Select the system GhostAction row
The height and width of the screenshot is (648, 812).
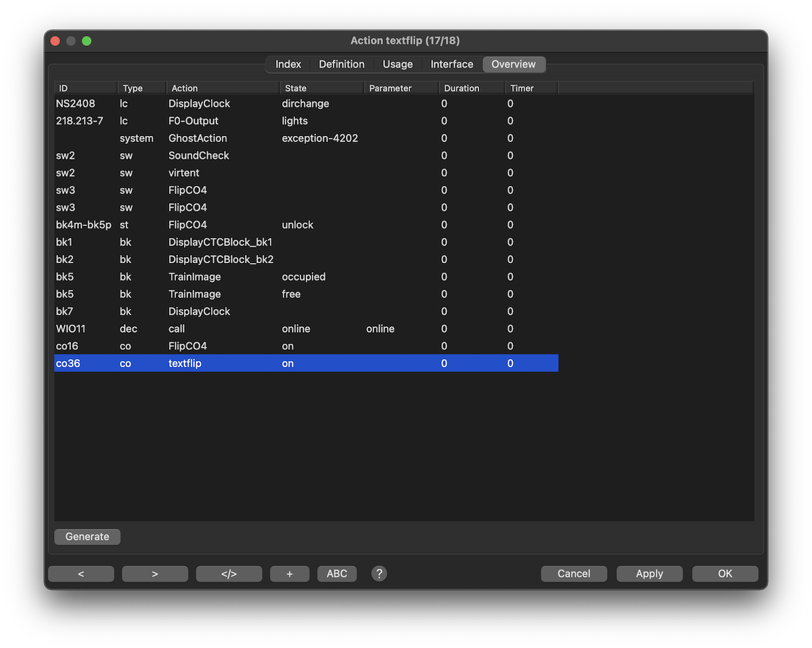tap(198, 138)
